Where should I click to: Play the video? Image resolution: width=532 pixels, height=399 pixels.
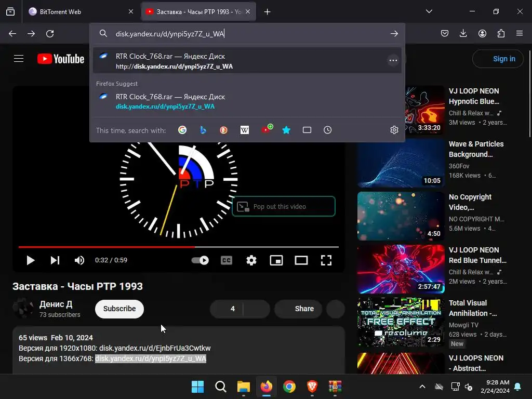30,260
